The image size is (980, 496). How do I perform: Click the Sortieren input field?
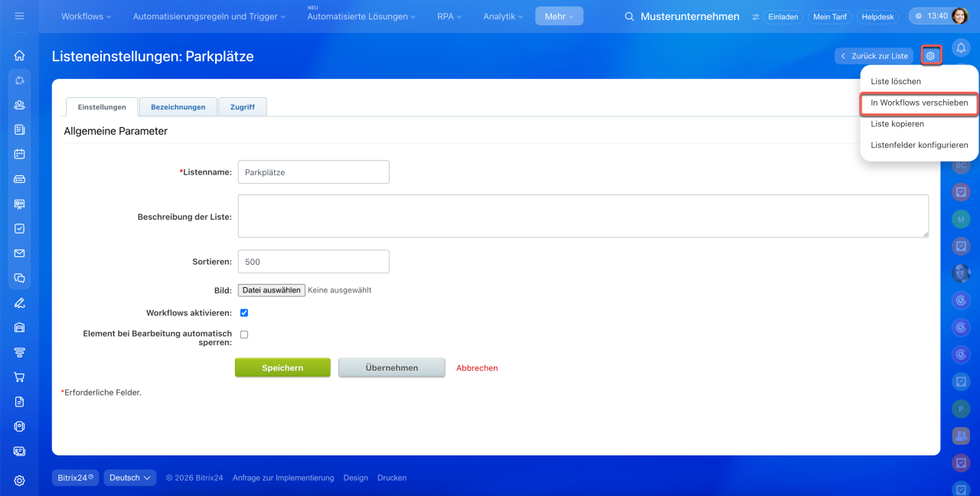[314, 262]
